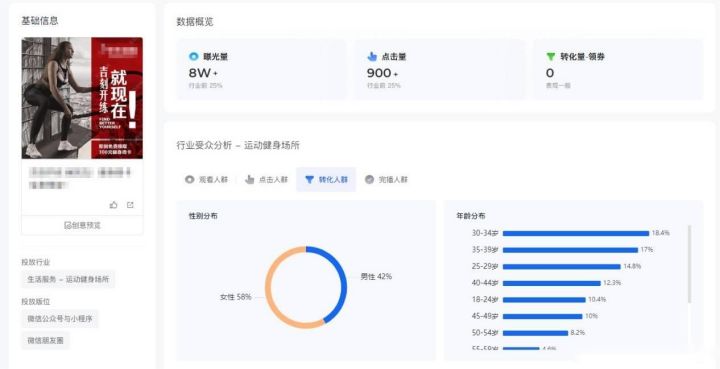The height and width of the screenshot is (369, 720).
Task: Click the green 转化量 funnel icon
Action: tap(551, 57)
